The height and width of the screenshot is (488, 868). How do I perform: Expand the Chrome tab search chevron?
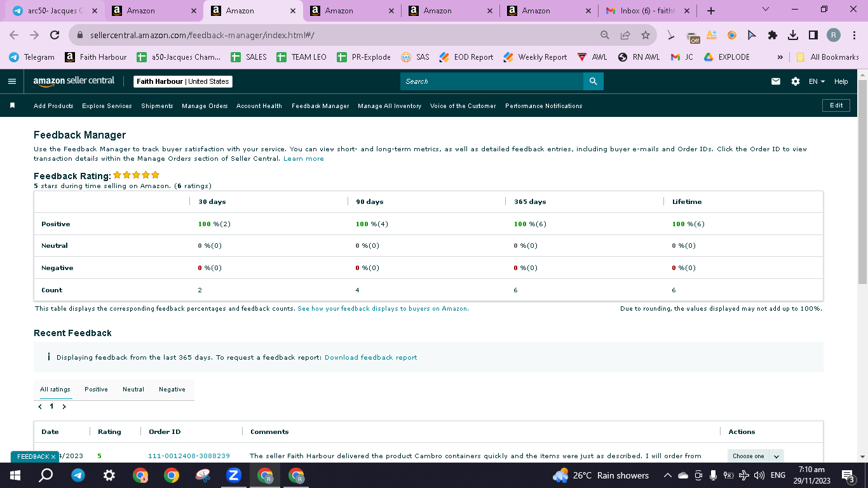coord(765,10)
